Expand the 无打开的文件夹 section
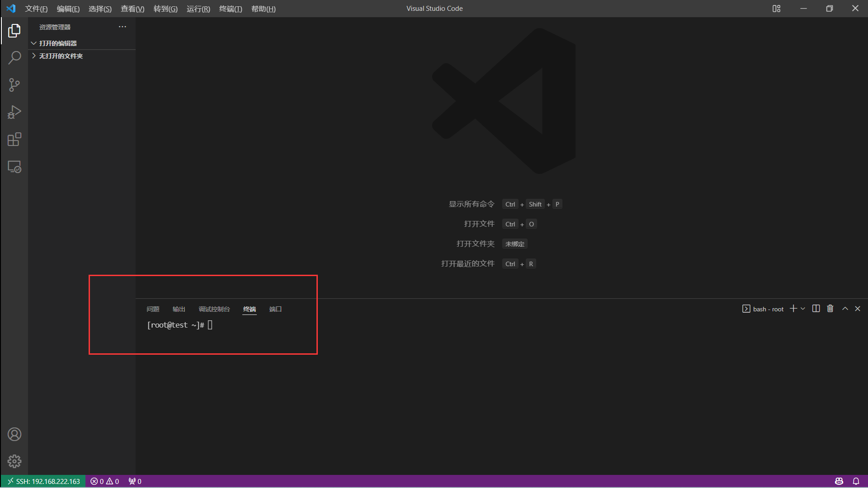 coord(82,56)
